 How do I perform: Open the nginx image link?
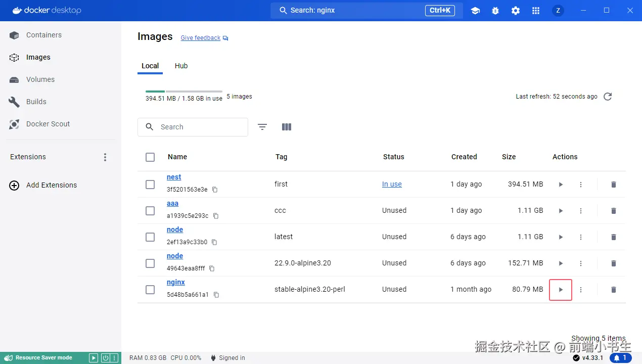pos(176,282)
